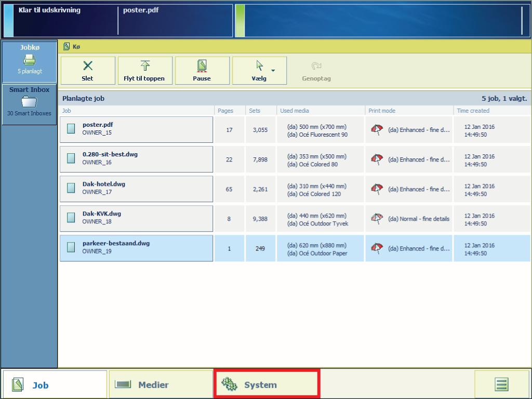Click the Pause job icon
Viewport: 532px width, 399px height.
[x=202, y=66]
